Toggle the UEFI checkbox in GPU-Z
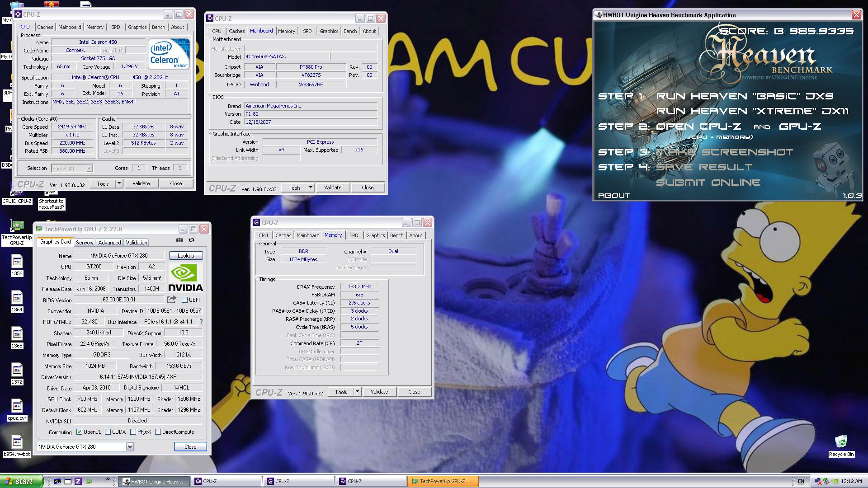The image size is (868, 488). point(184,300)
